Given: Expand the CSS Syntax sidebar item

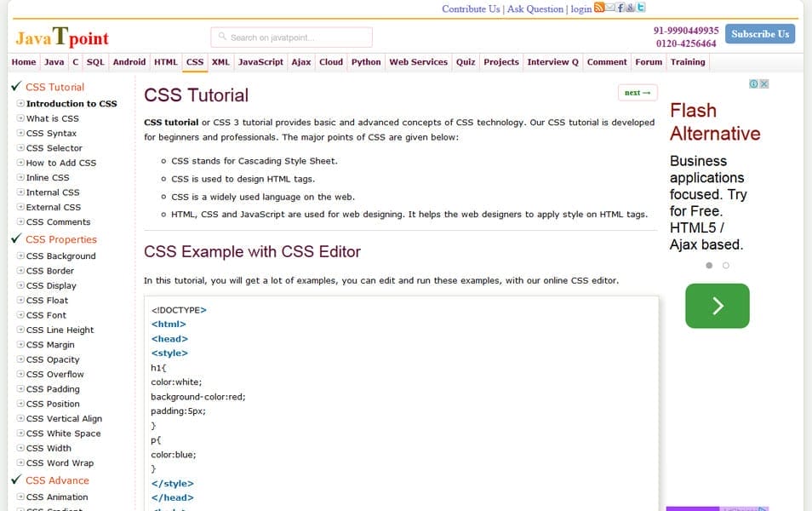Looking at the screenshot, I should click(21, 133).
